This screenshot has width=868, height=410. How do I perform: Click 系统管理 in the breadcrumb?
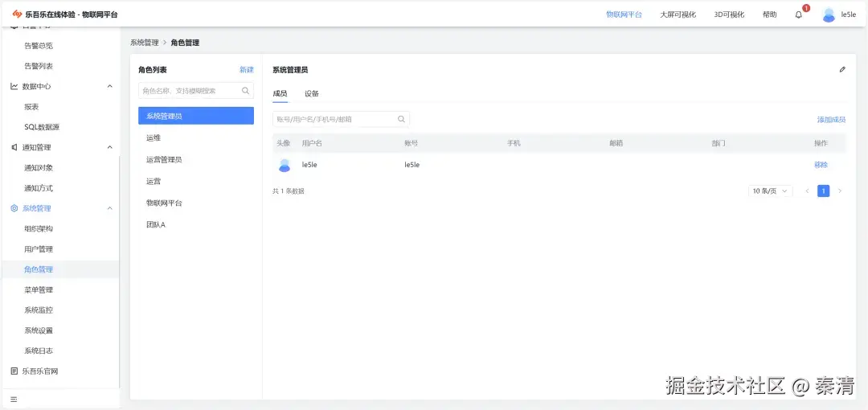(x=145, y=43)
